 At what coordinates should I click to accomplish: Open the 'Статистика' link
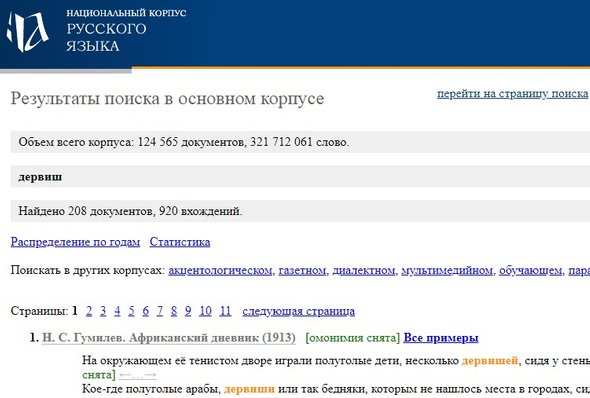coord(180,242)
